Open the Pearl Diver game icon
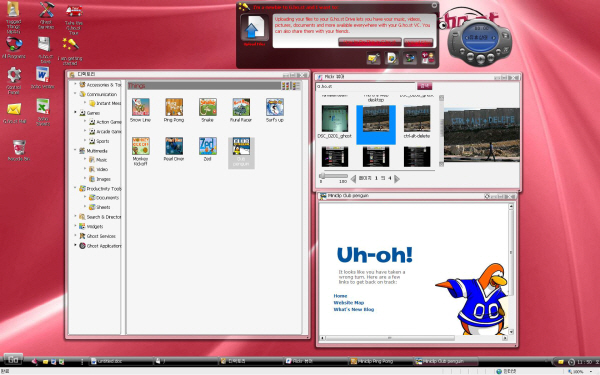Image resolution: width=600 pixels, height=375 pixels. 174,146
